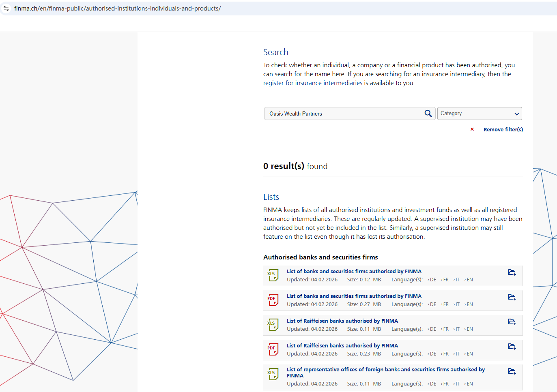Open XLS List of banks and securities firms
Screen dimensions: 557x392
click(x=354, y=272)
